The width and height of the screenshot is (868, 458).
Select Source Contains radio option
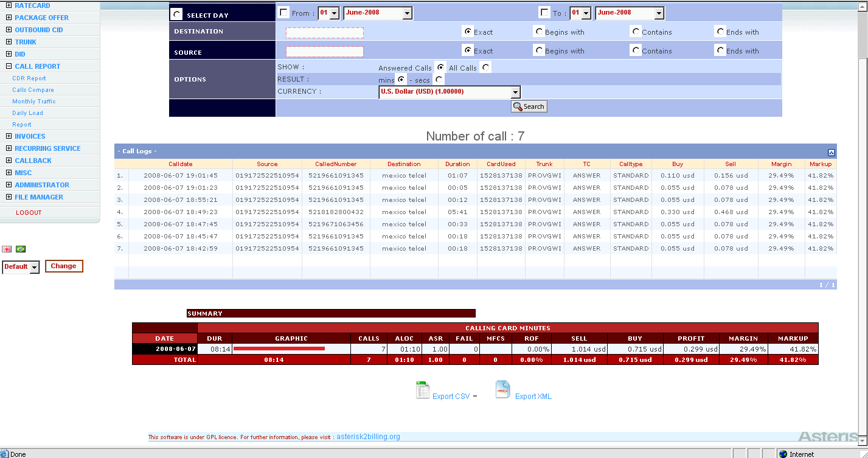(636, 50)
